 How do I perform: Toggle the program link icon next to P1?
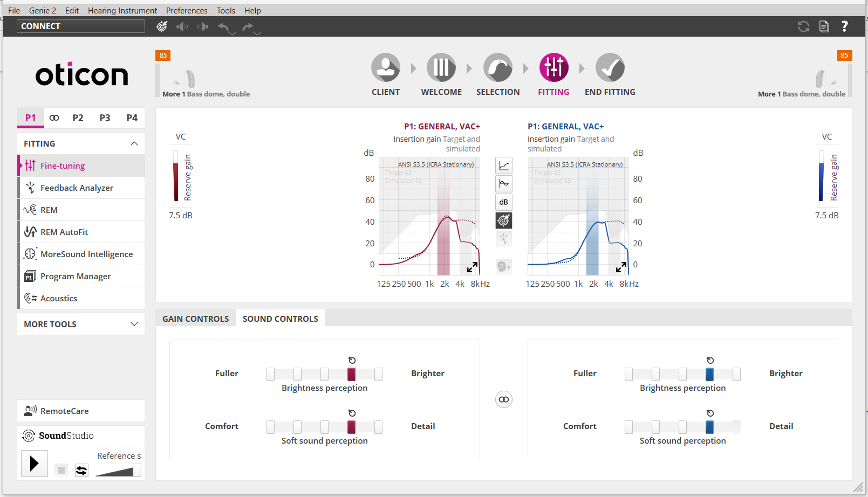[x=54, y=118]
